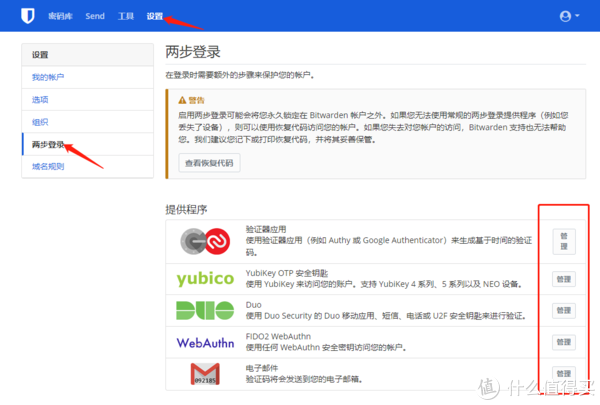Screen dimensions: 600x405
Task: Manage the 电子邮件 provider
Action: point(564,374)
